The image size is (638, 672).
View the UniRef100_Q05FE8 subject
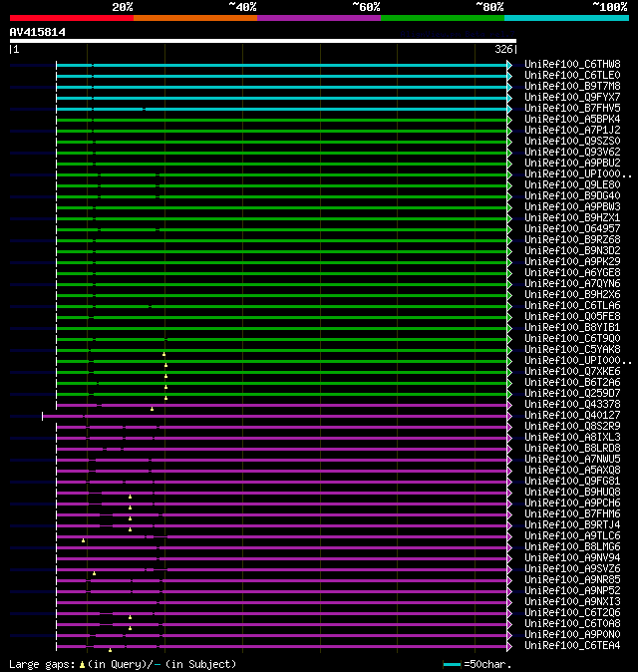(572, 317)
